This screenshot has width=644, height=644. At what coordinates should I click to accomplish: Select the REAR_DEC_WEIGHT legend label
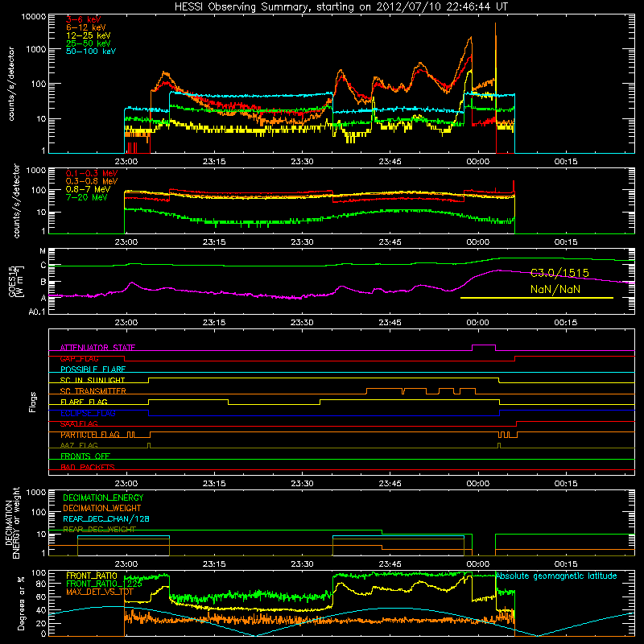pyautogui.click(x=99, y=530)
